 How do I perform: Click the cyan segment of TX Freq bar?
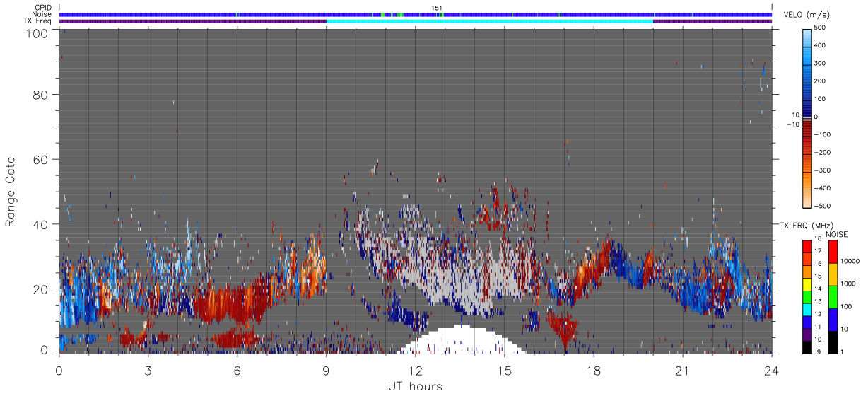click(x=489, y=21)
